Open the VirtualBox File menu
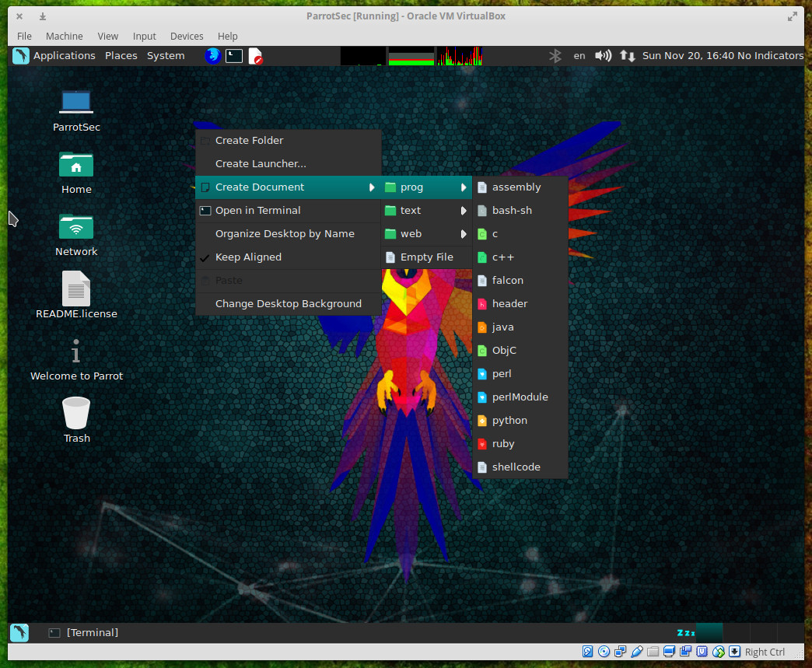 (24, 37)
